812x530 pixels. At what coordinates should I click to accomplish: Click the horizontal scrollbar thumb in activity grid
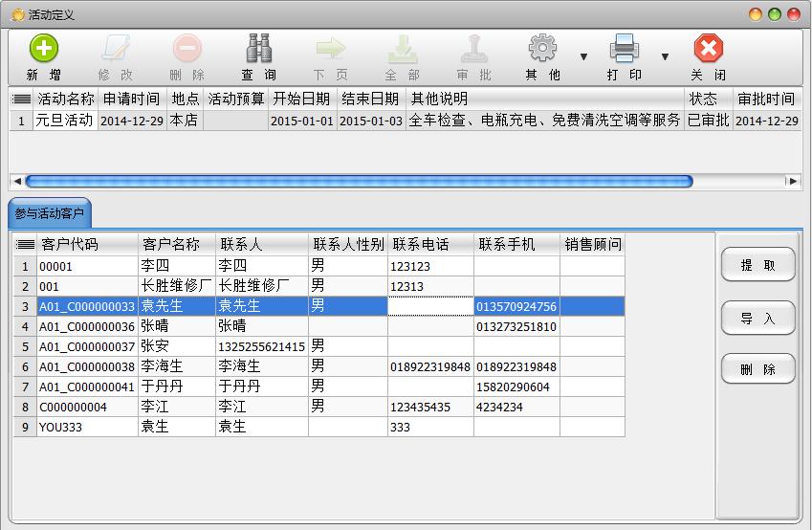pos(358,181)
